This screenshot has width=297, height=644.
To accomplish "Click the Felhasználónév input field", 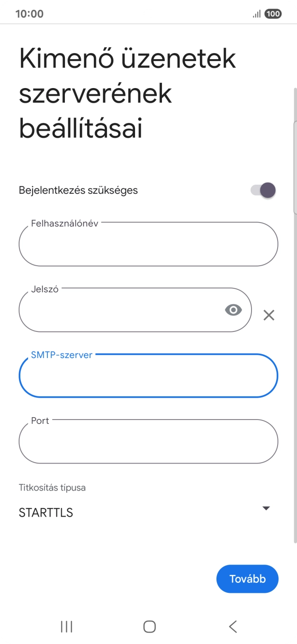I will pos(148,244).
